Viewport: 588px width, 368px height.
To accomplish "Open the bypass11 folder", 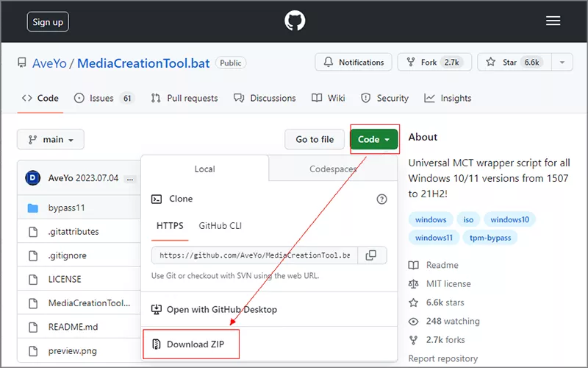I will (x=66, y=208).
